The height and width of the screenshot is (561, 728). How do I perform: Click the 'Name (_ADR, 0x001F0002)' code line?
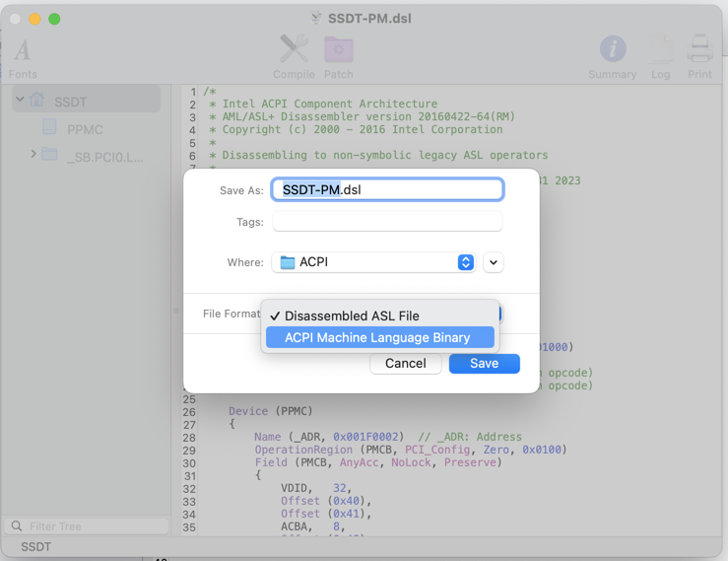coord(388,437)
